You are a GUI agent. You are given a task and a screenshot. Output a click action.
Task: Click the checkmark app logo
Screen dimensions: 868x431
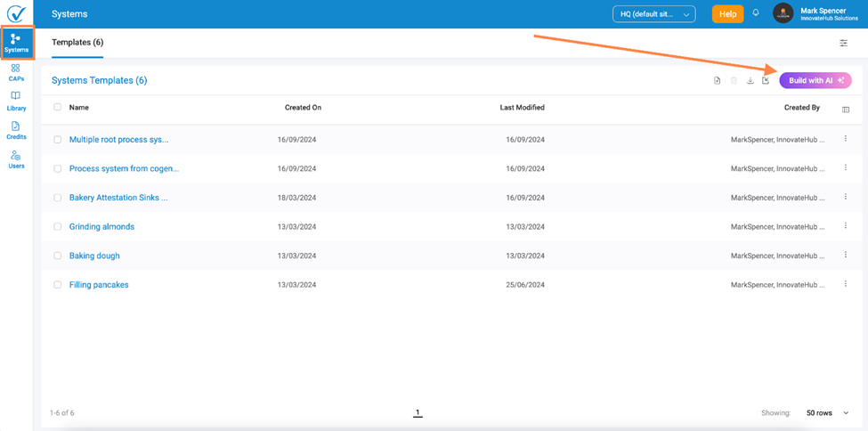pyautogui.click(x=17, y=12)
